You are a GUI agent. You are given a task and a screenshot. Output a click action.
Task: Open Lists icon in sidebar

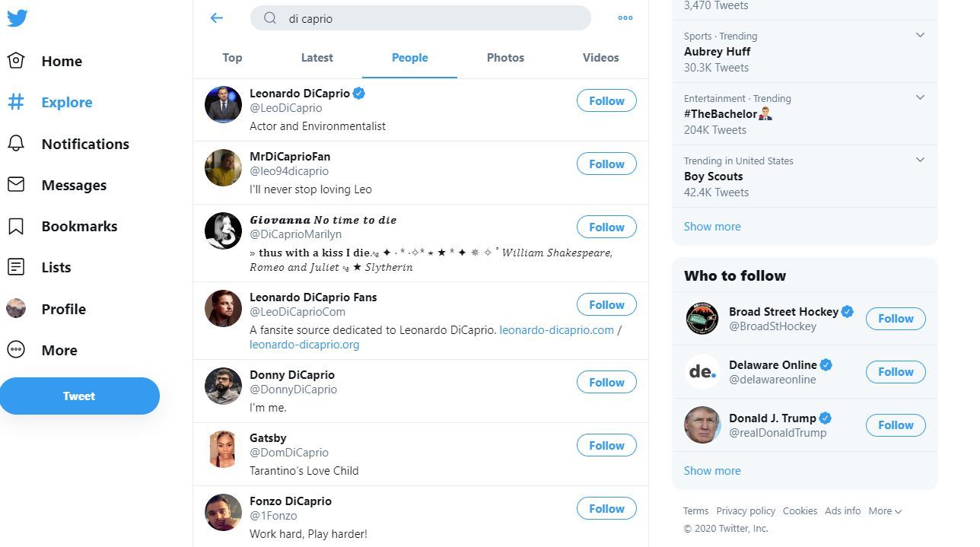point(16,267)
